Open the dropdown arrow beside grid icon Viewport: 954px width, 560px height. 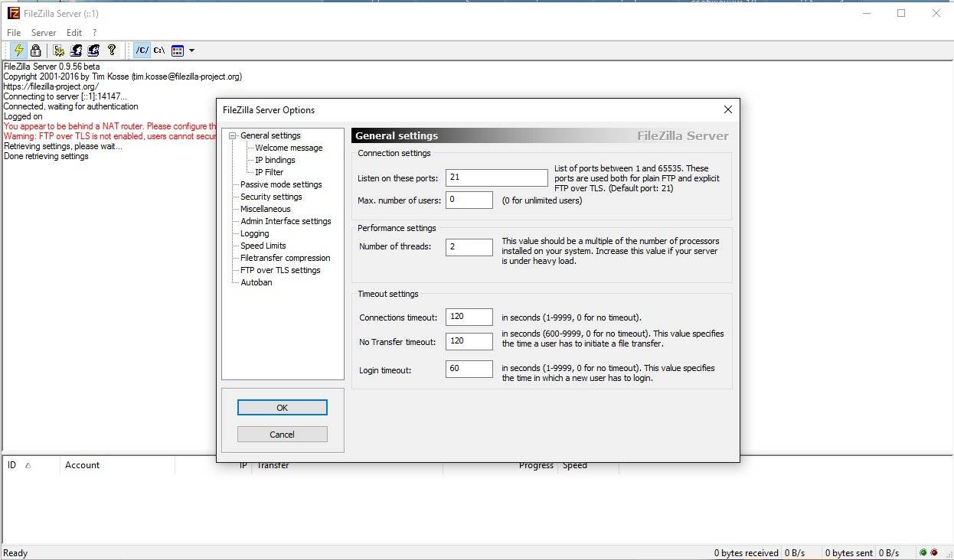(x=191, y=50)
